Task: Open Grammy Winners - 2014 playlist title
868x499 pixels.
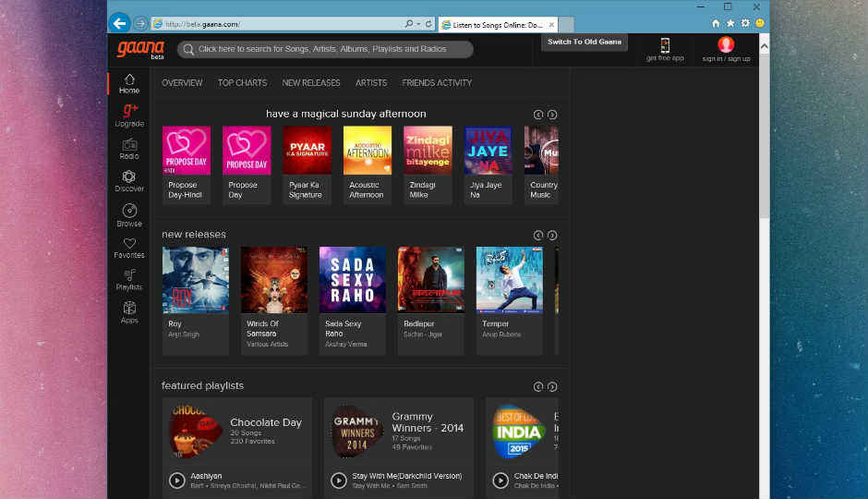Action: (x=428, y=422)
